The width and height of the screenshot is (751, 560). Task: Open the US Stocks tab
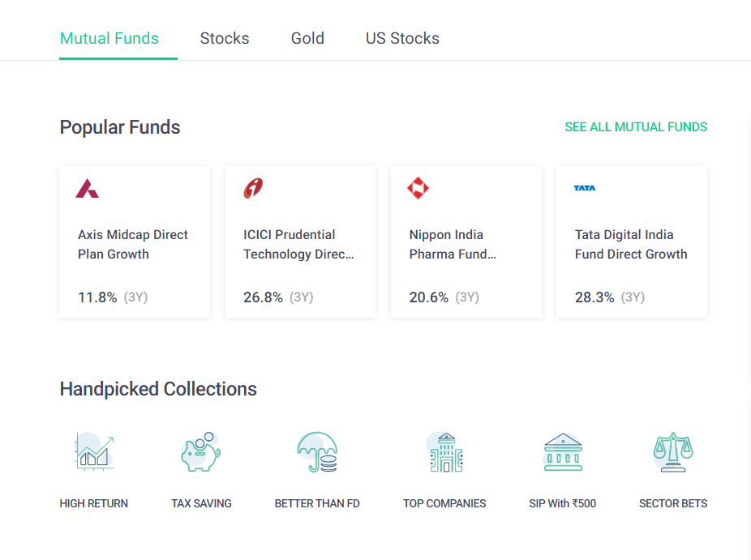pyautogui.click(x=402, y=38)
